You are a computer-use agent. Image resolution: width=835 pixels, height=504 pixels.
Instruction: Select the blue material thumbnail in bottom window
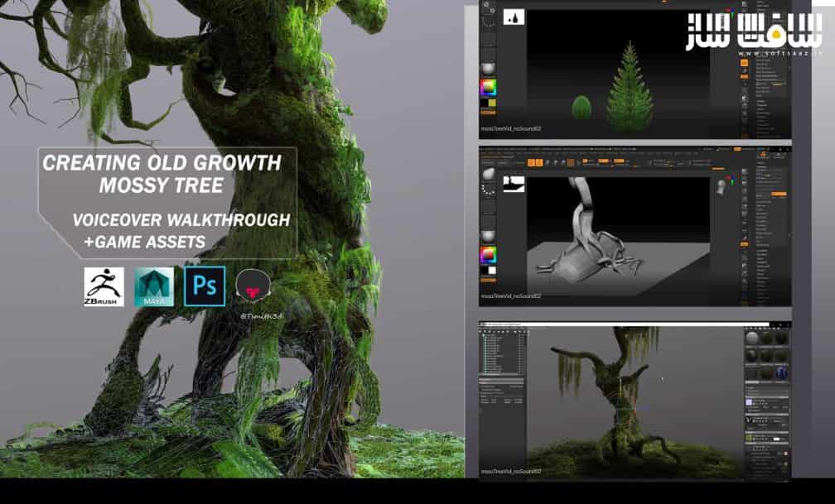[x=780, y=373]
